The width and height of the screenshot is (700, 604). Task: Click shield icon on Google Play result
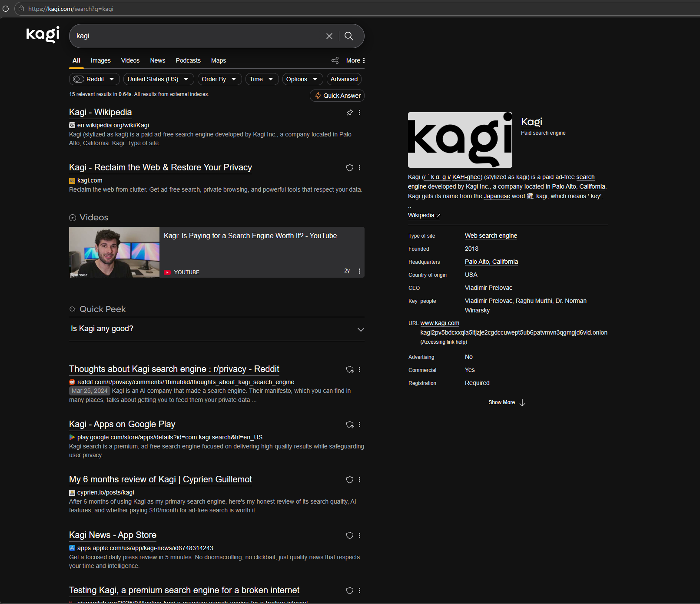[x=350, y=425]
